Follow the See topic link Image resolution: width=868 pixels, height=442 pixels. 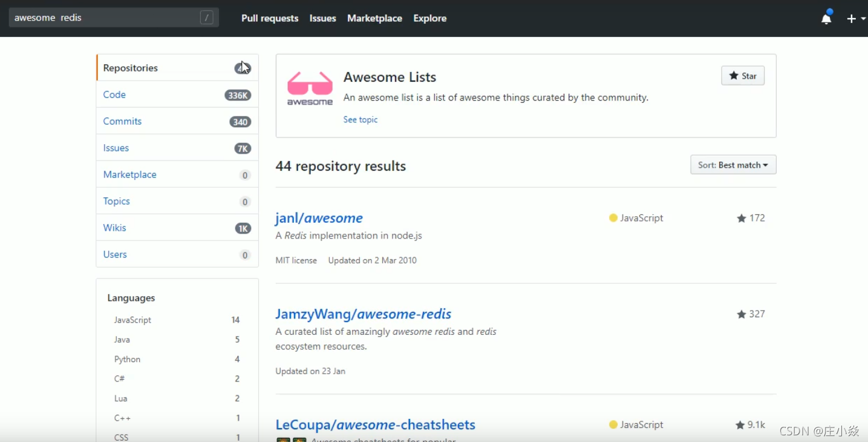pyautogui.click(x=361, y=120)
